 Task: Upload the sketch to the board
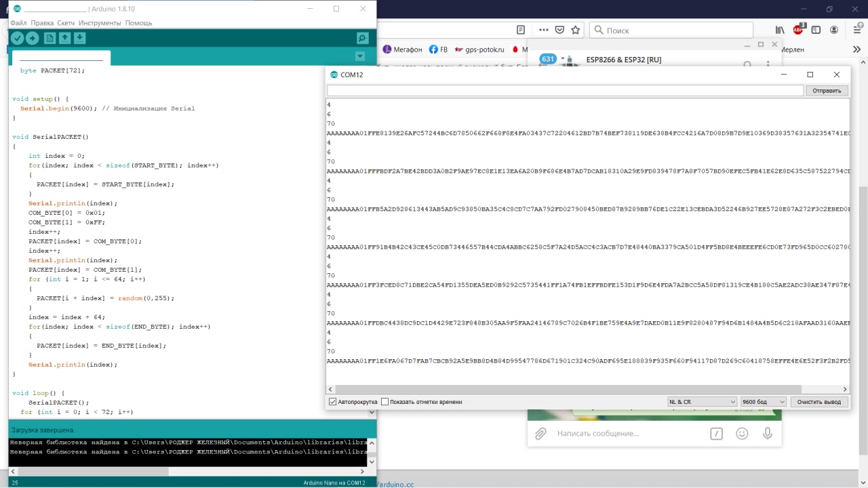tap(32, 39)
